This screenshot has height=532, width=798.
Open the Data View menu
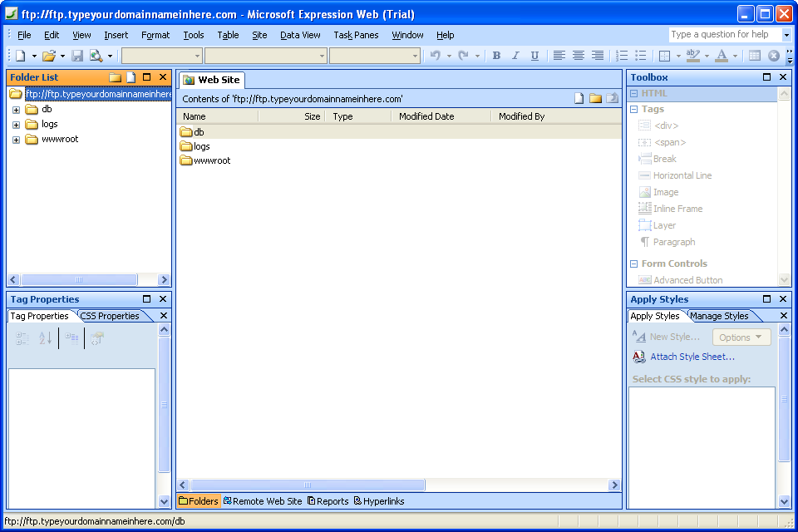click(x=300, y=35)
